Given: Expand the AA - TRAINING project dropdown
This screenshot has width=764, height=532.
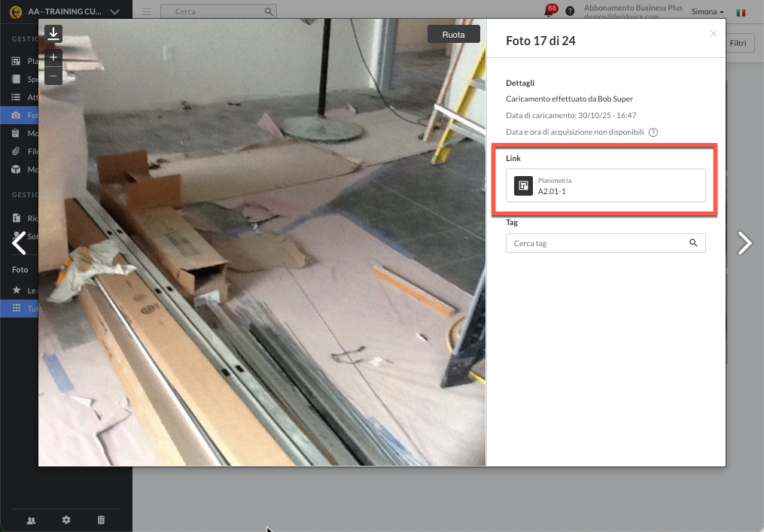Looking at the screenshot, I should click(114, 12).
